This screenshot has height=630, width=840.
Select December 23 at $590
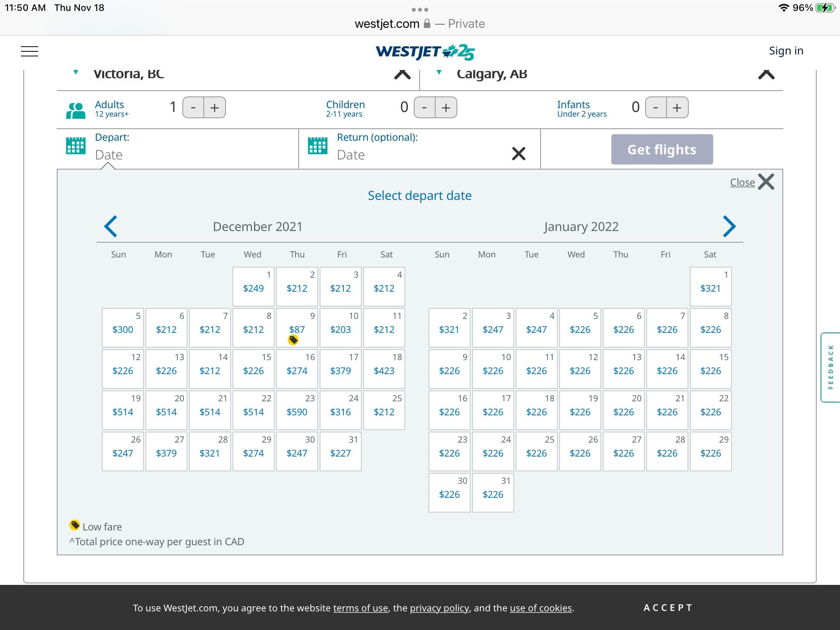tap(297, 410)
